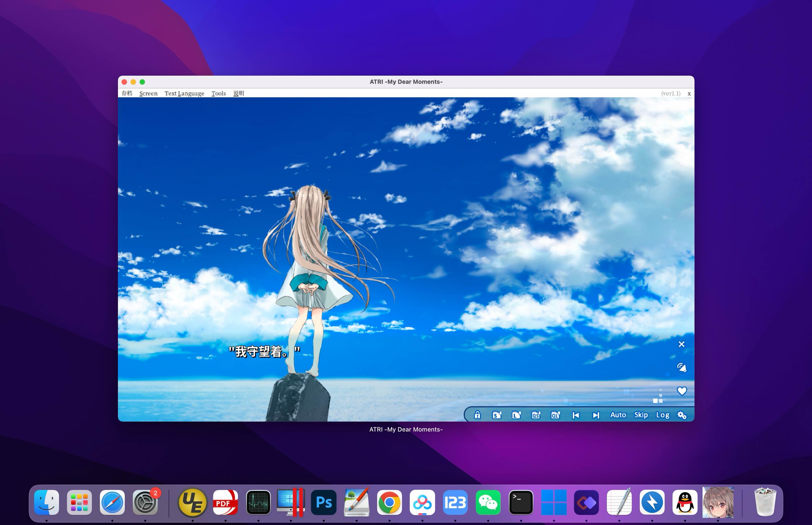Mark line as favorite with heart icon
Screen dimensions: 812x525
click(x=682, y=391)
